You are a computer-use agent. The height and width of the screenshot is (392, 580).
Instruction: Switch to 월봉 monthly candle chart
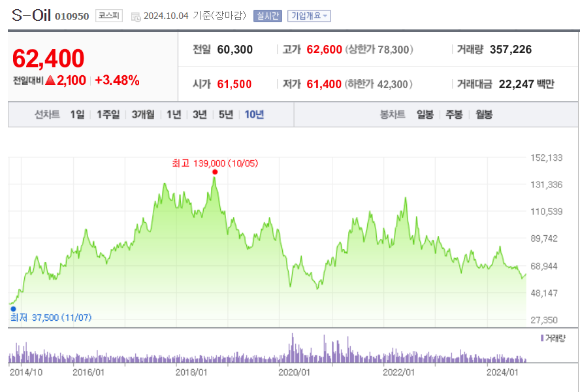point(484,114)
